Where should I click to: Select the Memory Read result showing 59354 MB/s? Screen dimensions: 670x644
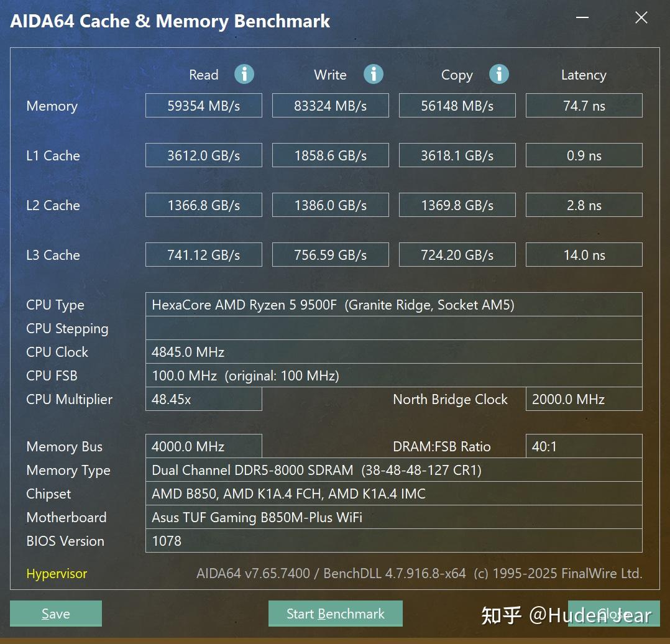[203, 105]
